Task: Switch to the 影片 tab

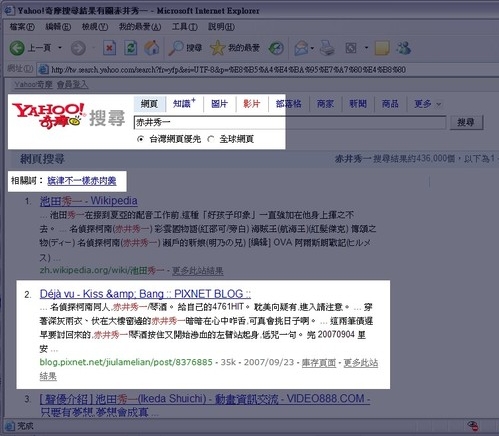Action: 252,104
